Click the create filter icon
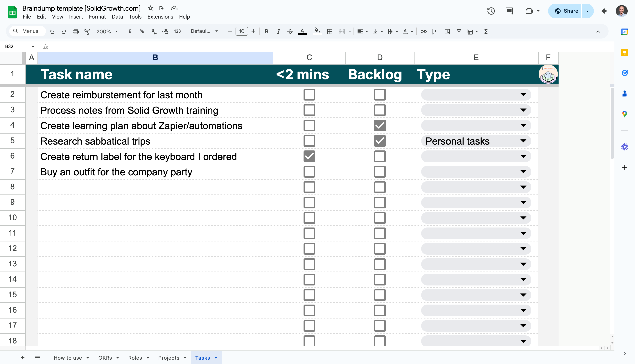Screen dimensions: 635x364 (459, 32)
